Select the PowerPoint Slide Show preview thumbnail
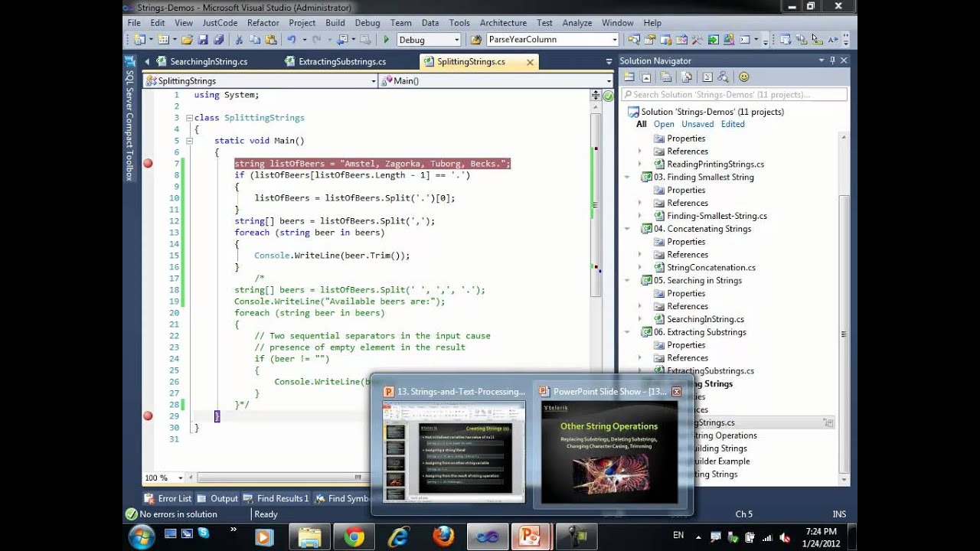The image size is (980, 551). (x=609, y=452)
